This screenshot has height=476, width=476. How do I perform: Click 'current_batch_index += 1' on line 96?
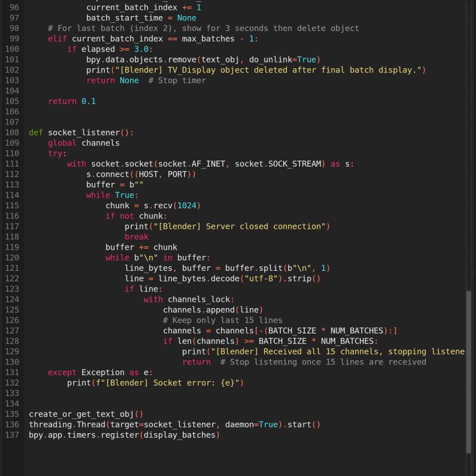[144, 7]
